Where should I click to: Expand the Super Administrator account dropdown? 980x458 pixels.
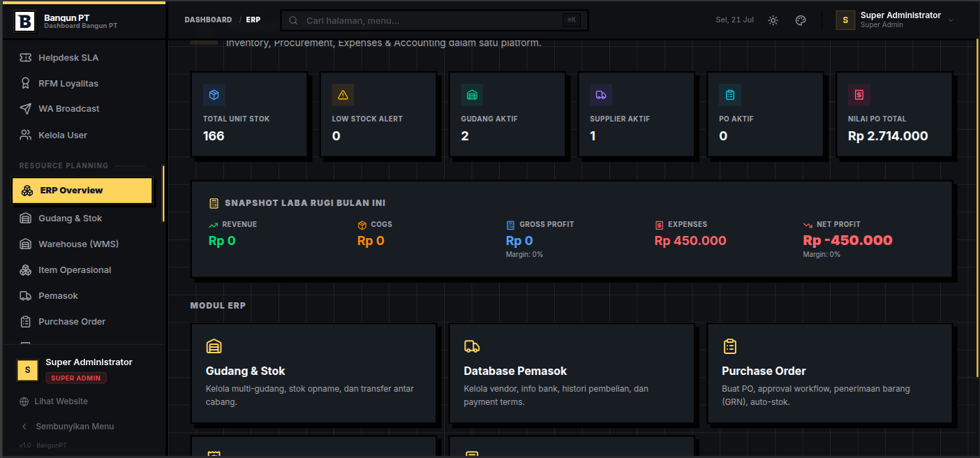click(x=895, y=20)
